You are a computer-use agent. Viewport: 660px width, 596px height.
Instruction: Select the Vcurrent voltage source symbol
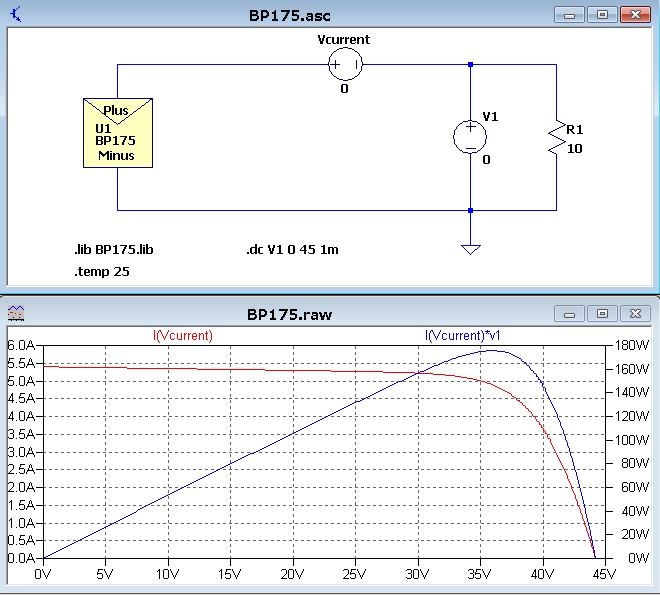point(345,64)
